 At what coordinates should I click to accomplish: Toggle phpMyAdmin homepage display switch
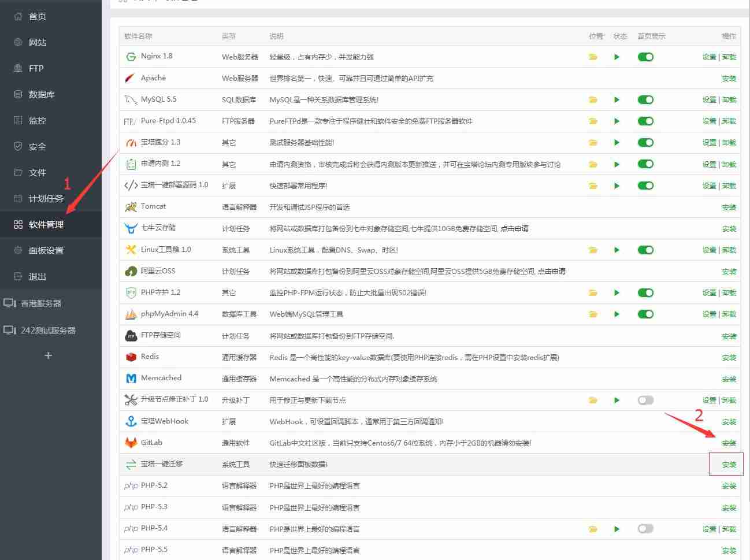click(645, 314)
